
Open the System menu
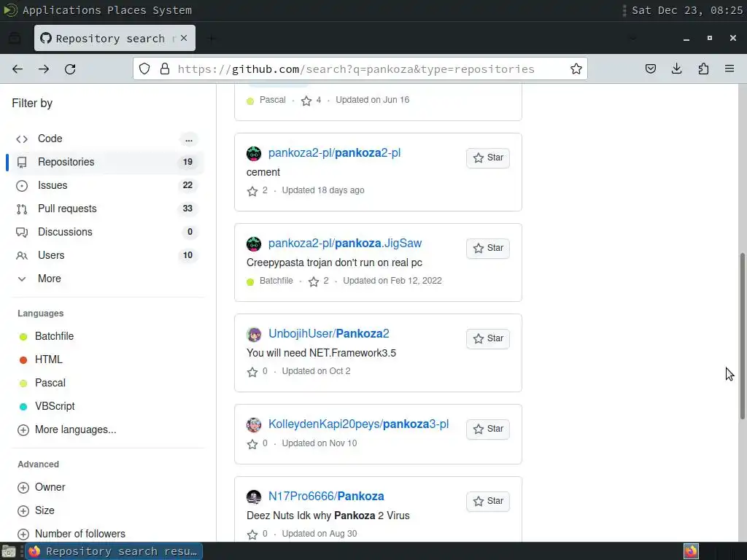point(172,10)
